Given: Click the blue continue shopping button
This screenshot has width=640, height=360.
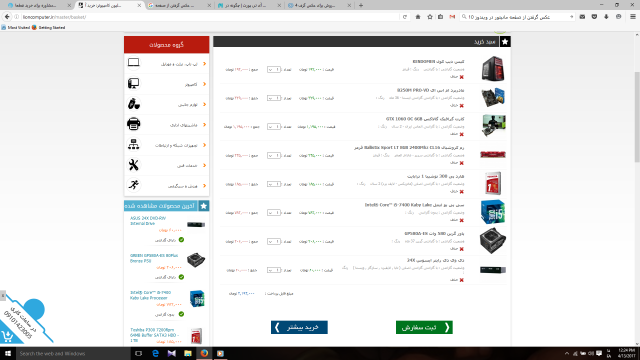Looking at the screenshot, I should click(x=299, y=327).
